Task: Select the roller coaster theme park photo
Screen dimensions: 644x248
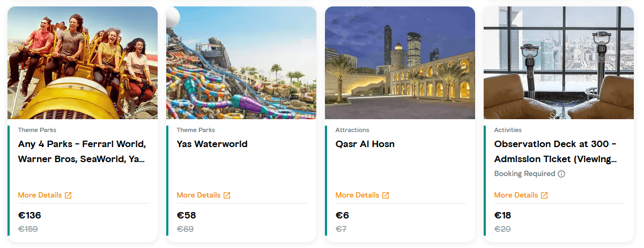Action: pyautogui.click(x=83, y=63)
